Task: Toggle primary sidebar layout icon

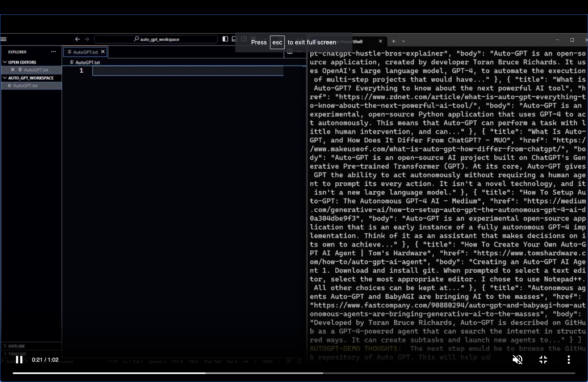Action: coord(225,39)
